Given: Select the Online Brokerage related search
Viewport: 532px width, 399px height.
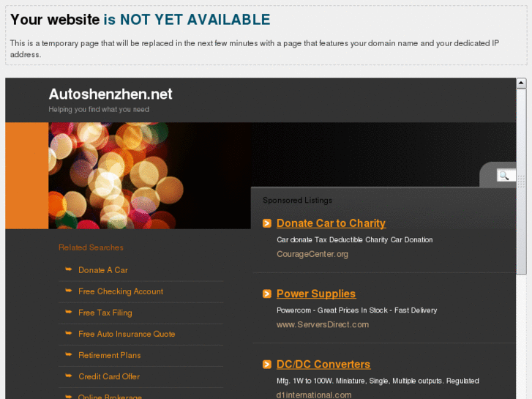Looking at the screenshot, I should [110, 396].
